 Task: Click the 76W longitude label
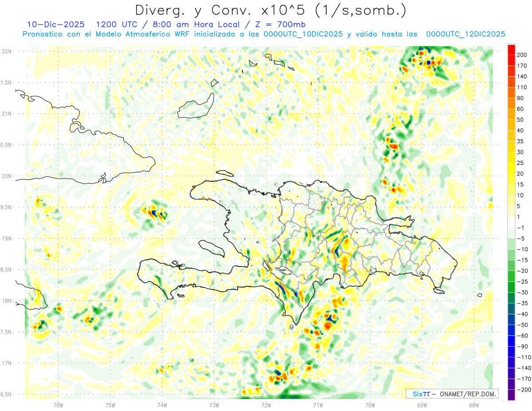pos(58,405)
